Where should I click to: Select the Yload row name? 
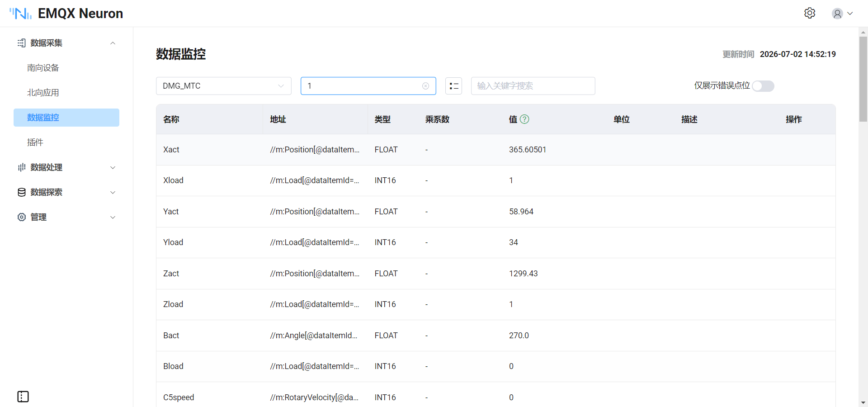173,242
